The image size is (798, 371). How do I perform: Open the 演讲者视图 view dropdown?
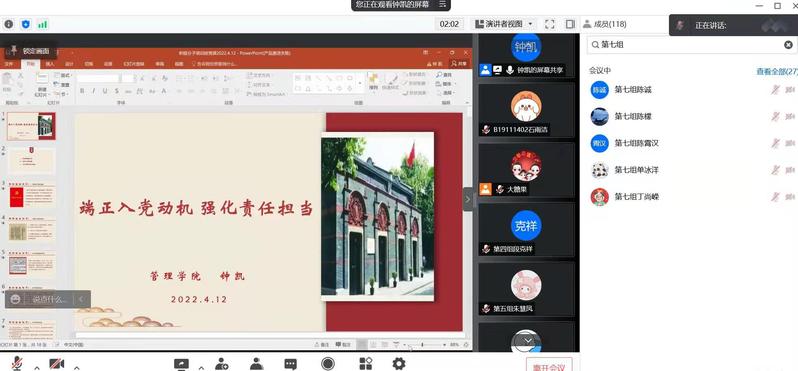coord(504,24)
